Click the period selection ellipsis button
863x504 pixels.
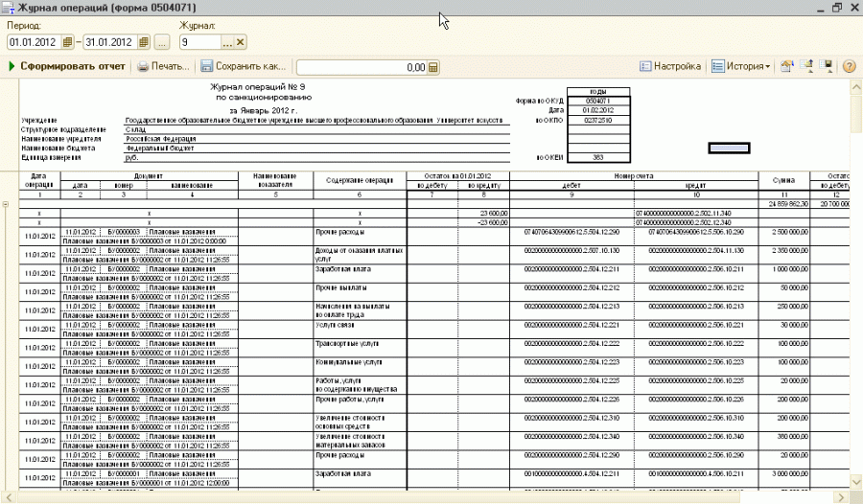pyautogui.click(x=162, y=42)
